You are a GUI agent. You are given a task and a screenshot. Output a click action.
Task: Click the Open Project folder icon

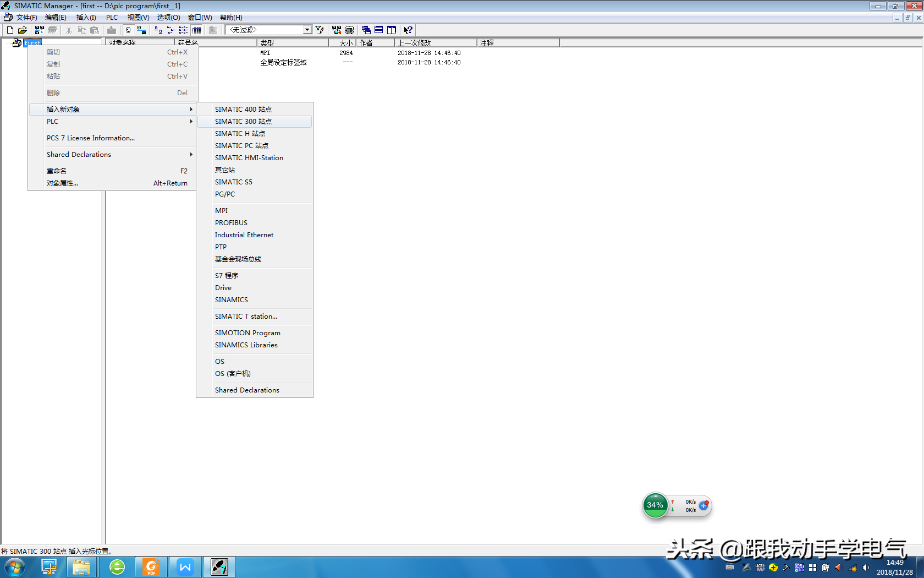(22, 30)
